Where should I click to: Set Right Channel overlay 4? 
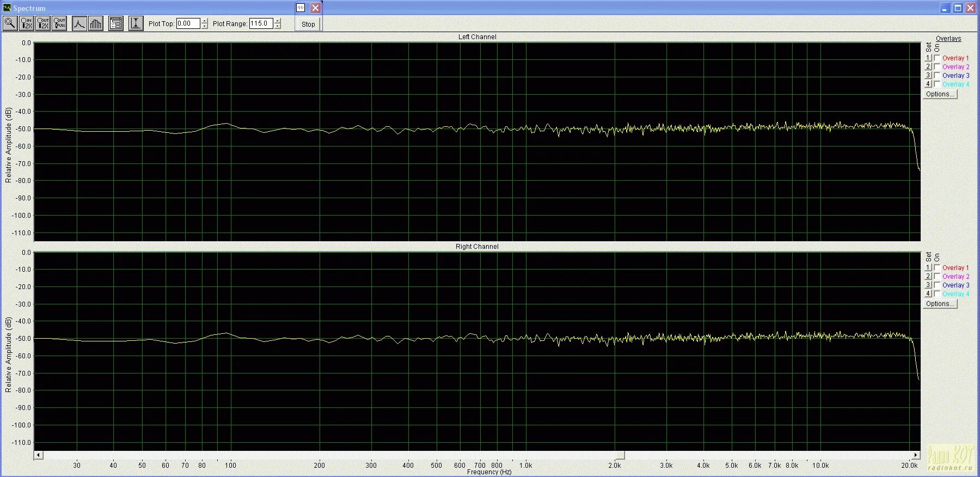(x=928, y=293)
